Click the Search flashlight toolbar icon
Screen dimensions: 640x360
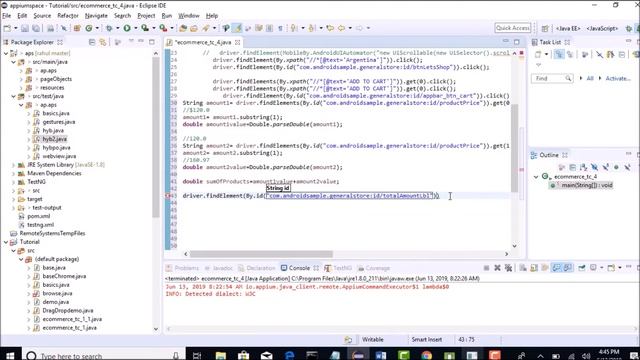[x=205, y=28]
